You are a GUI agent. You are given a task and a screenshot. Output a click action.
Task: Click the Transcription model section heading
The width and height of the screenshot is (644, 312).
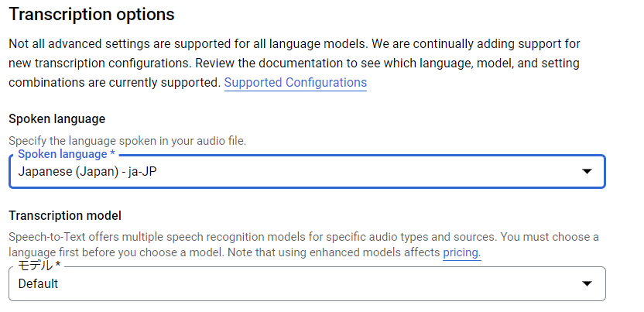(x=64, y=216)
